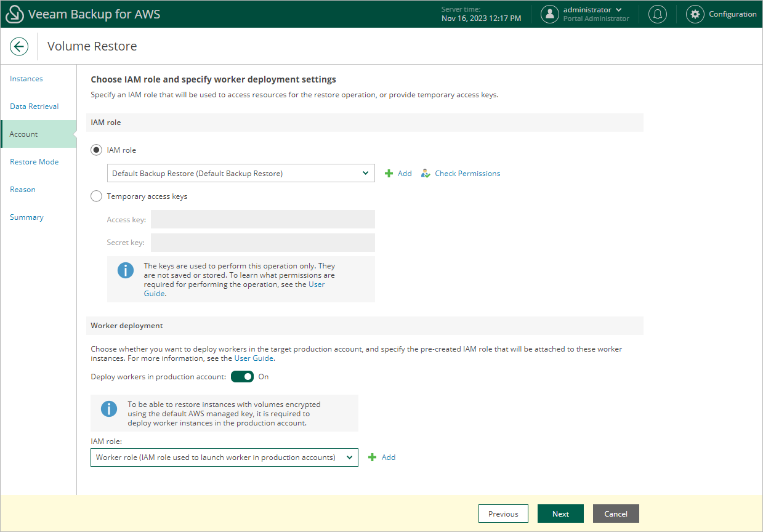Viewport: 763px width, 532px height.
Task: Click the Cancel button
Action: [616, 514]
